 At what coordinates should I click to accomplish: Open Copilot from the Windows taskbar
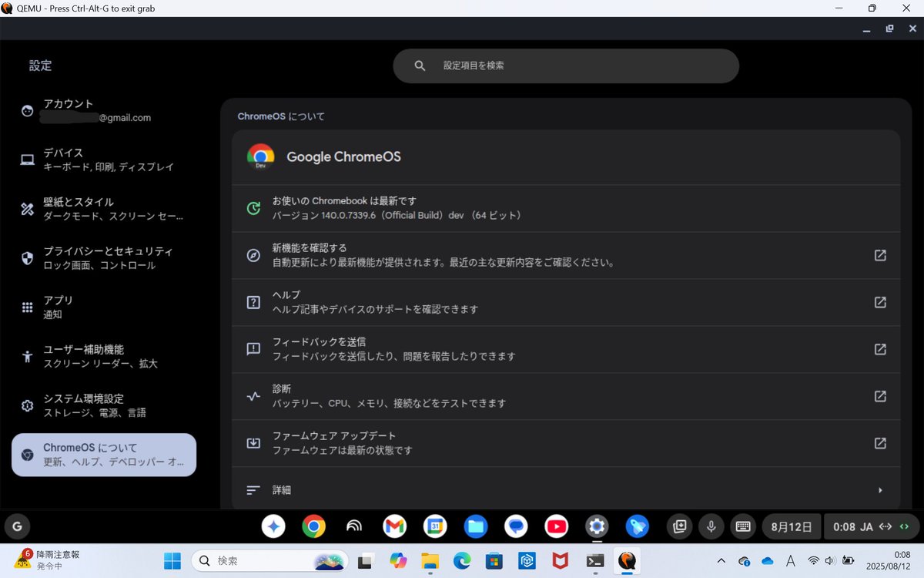pyautogui.click(x=398, y=560)
